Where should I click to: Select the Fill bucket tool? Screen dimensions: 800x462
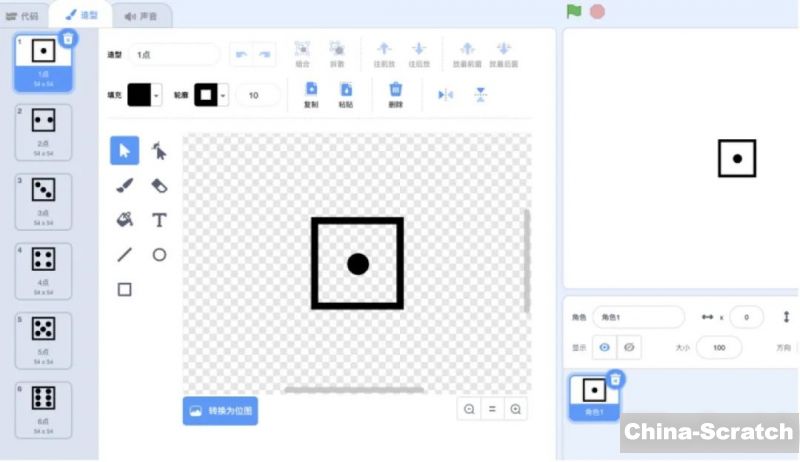[x=125, y=220]
